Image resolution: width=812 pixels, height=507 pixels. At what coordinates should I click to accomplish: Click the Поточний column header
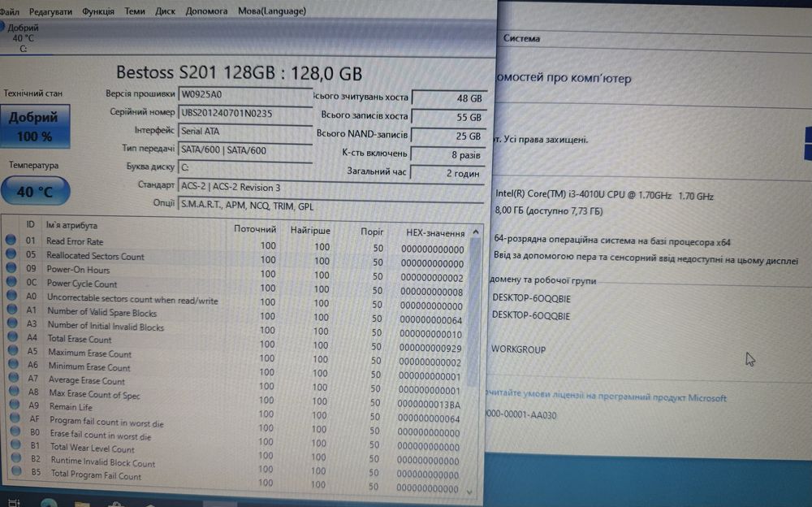pyautogui.click(x=255, y=229)
